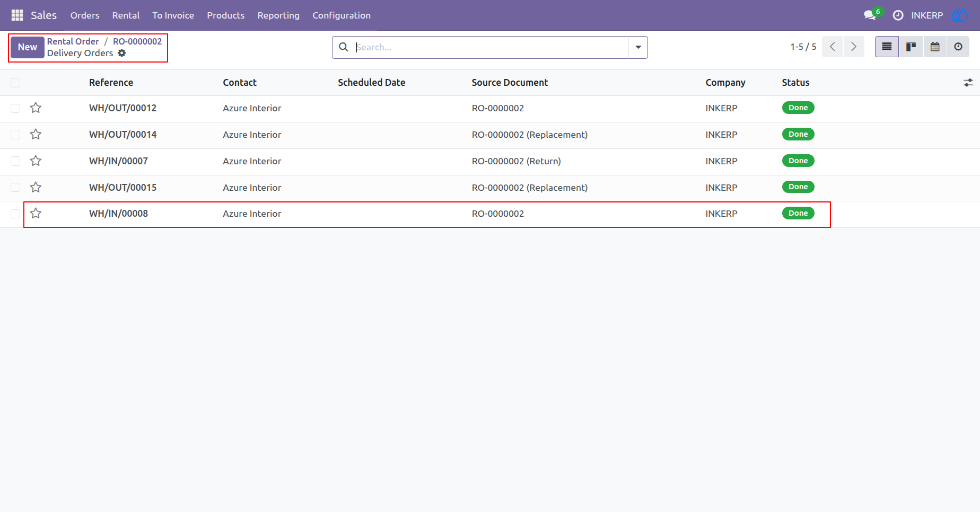Open the Configuration menu
The image size is (980, 512).
tap(342, 15)
